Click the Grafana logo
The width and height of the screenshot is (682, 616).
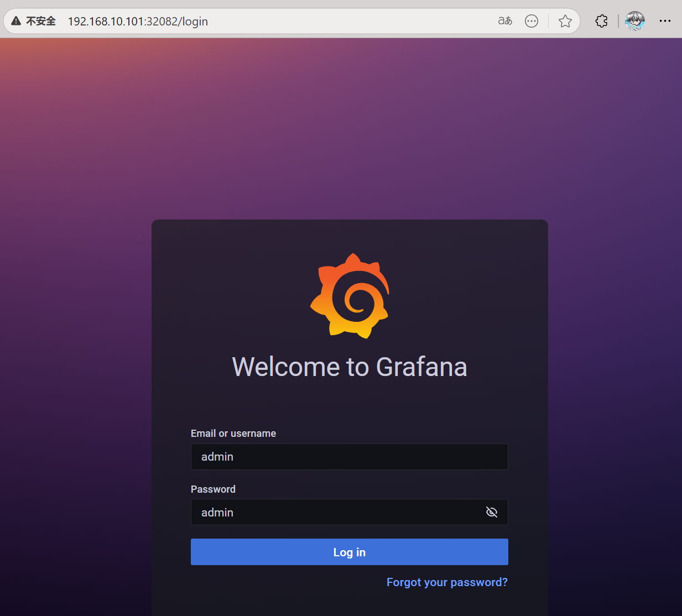tap(350, 296)
